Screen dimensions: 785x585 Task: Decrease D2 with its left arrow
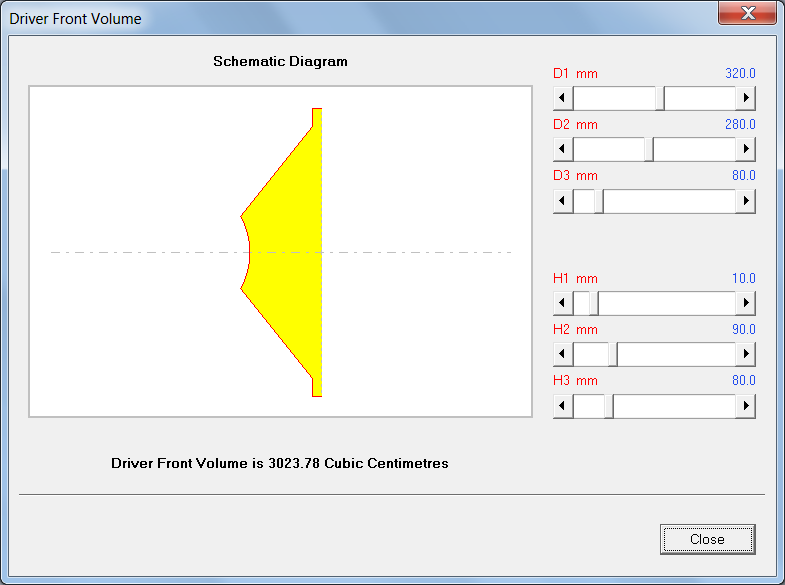tap(563, 149)
